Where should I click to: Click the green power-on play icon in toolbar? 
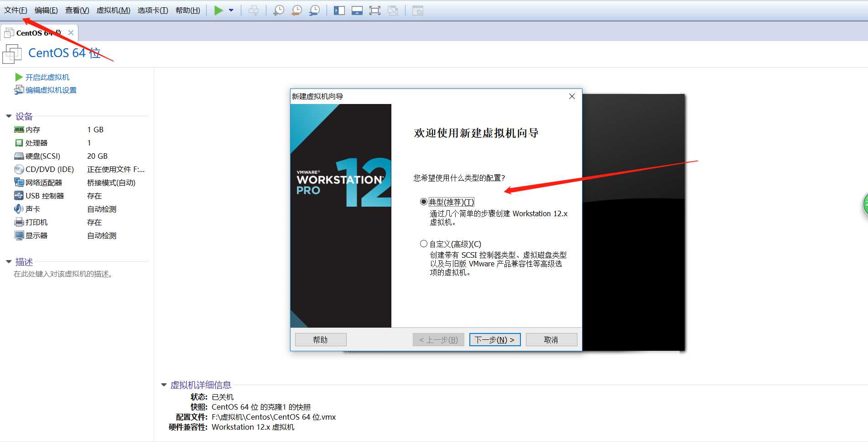click(218, 10)
